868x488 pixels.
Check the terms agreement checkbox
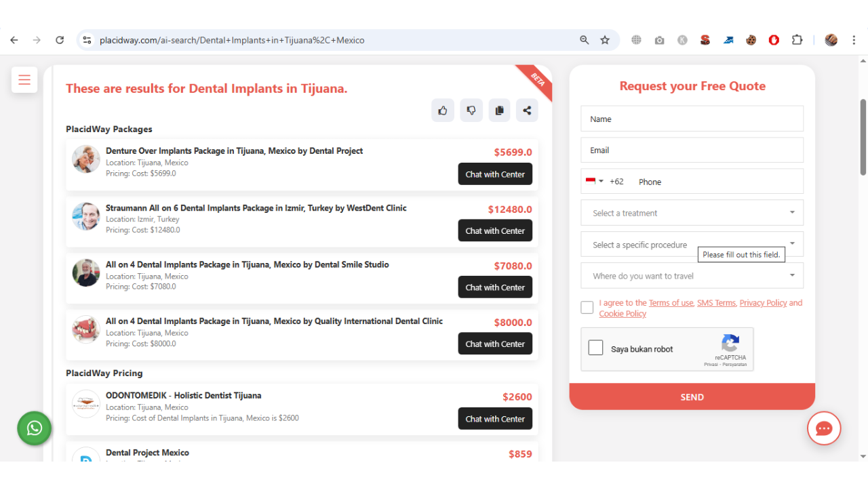587,307
